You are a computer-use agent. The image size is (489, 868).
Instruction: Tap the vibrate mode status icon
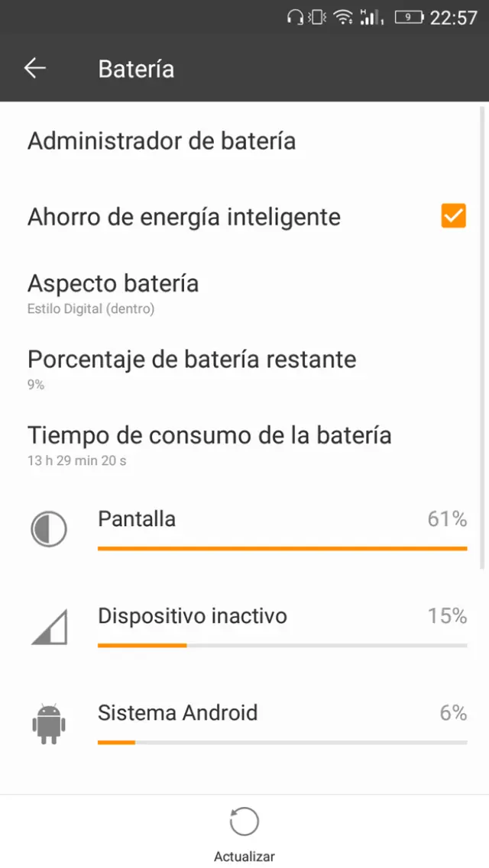pyautogui.click(x=317, y=17)
